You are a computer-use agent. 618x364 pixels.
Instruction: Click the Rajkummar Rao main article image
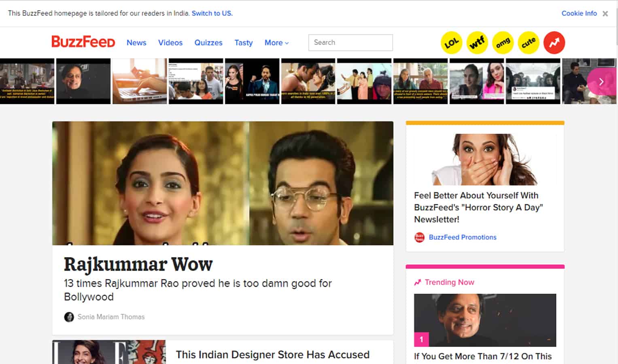coord(223,183)
